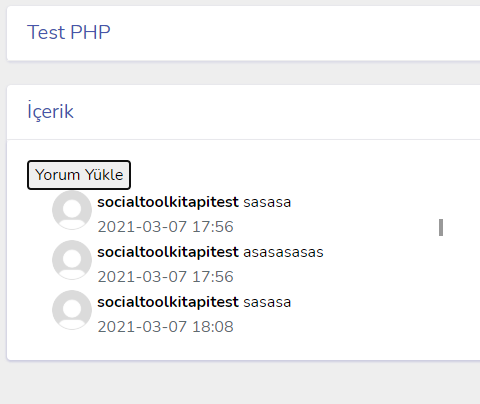The width and height of the screenshot is (480, 404).
Task: Click the 2021-03-07 18:08 timestamp
Action: pyautogui.click(x=165, y=327)
